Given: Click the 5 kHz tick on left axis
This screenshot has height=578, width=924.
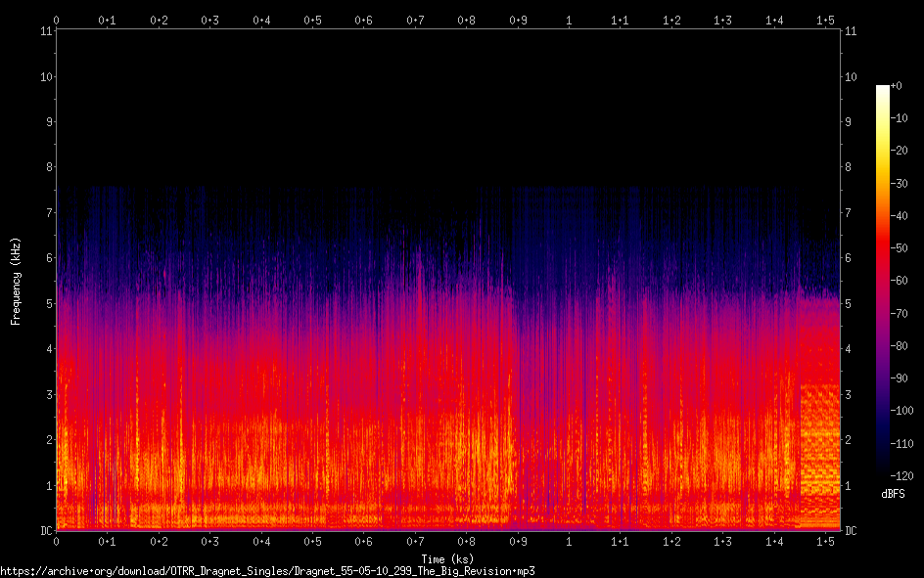Looking at the screenshot, I should (x=47, y=304).
